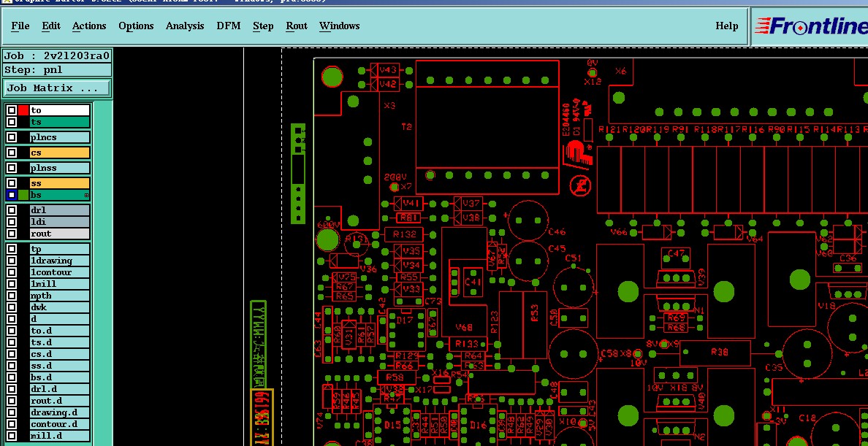Screen dimensions: 868x446
Task: Select the contour.d layer name
Action: tap(60, 424)
